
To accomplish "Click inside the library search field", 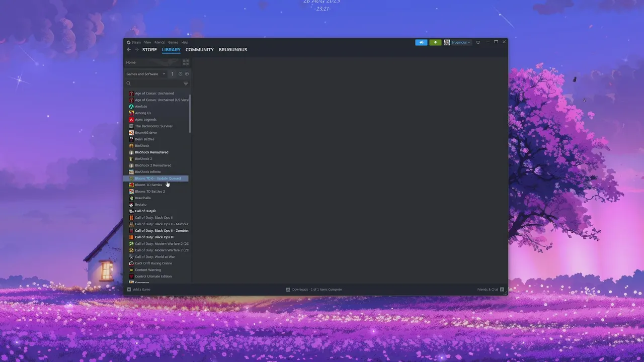I will pyautogui.click(x=157, y=83).
